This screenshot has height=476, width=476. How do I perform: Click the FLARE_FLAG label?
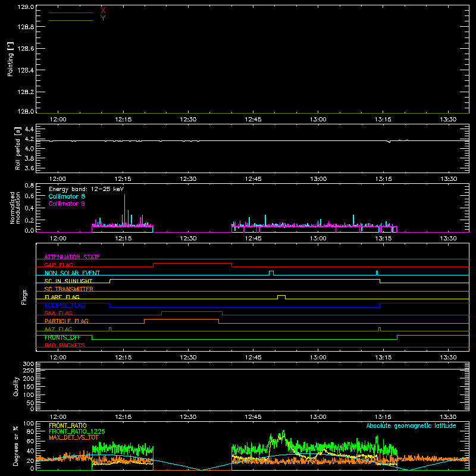click(62, 297)
